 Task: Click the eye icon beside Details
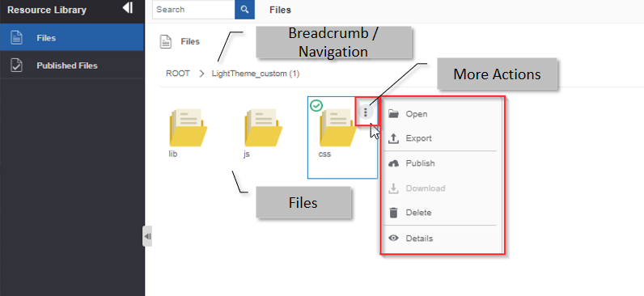click(393, 238)
